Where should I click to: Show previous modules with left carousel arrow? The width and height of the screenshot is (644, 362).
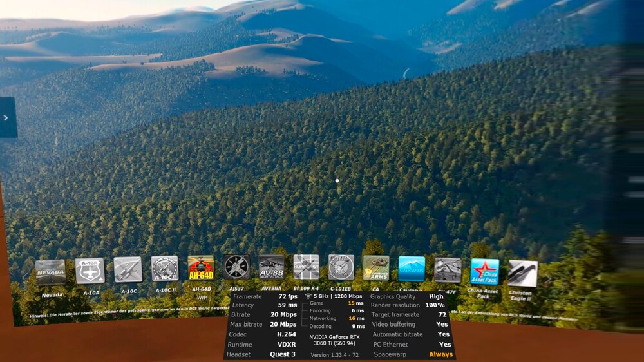click(26, 278)
